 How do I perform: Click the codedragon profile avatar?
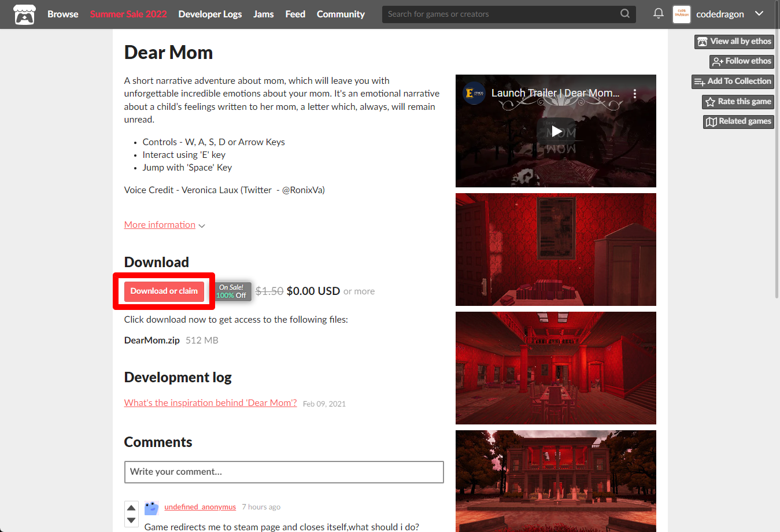(682, 14)
